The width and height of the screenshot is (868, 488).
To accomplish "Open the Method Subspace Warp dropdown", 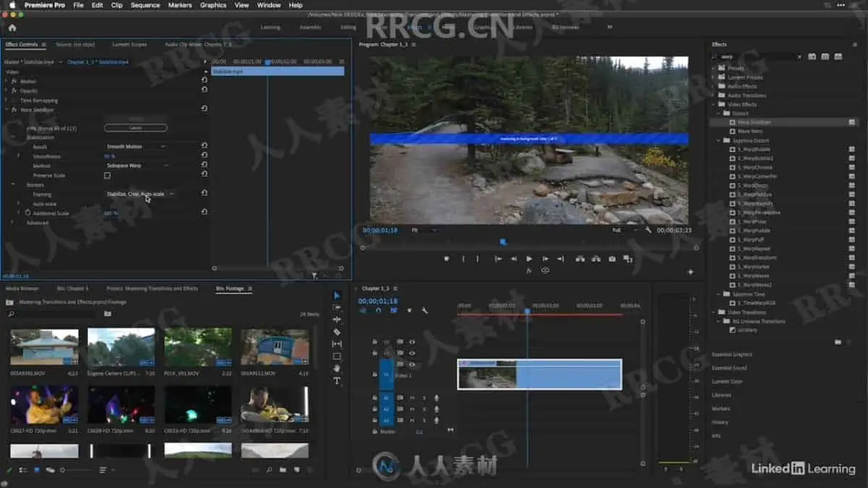I will [x=138, y=166].
